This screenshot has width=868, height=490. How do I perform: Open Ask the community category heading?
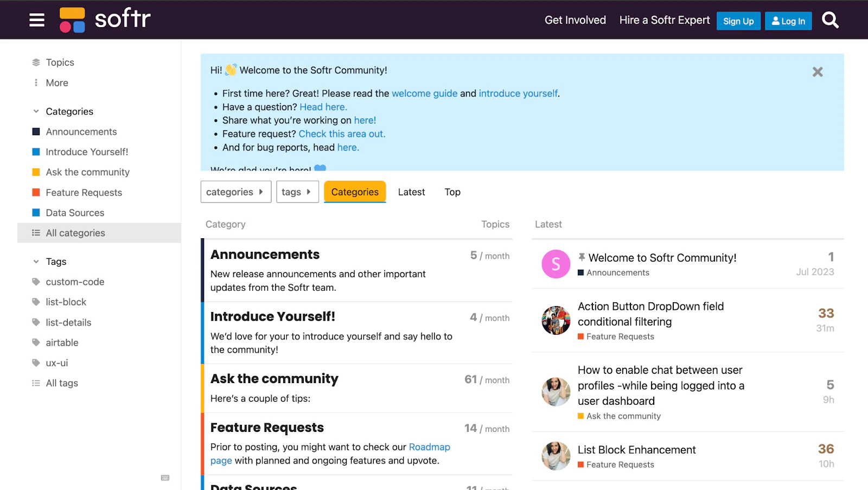[275, 379]
